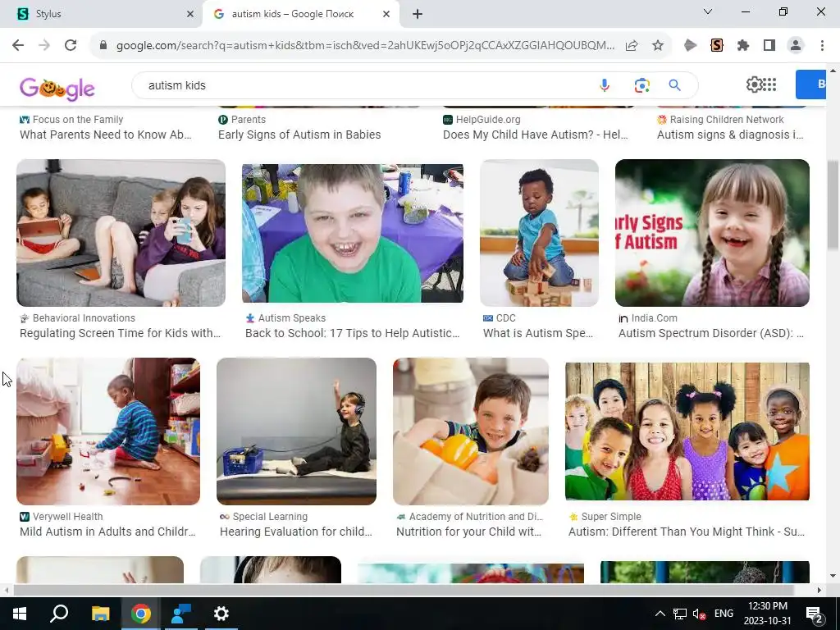Start voice search with microphone
The height and width of the screenshot is (630, 840).
(605, 85)
